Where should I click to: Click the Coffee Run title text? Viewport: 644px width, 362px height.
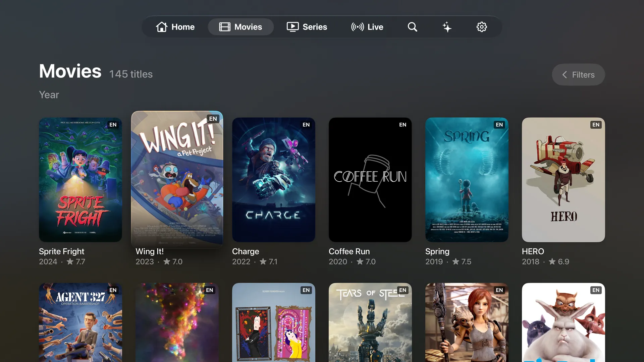(x=349, y=251)
